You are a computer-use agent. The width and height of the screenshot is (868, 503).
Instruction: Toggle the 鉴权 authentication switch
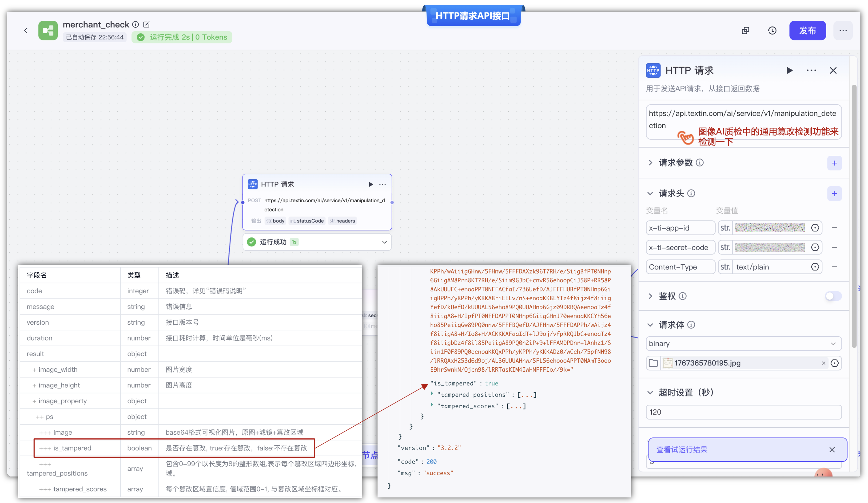[x=833, y=296]
